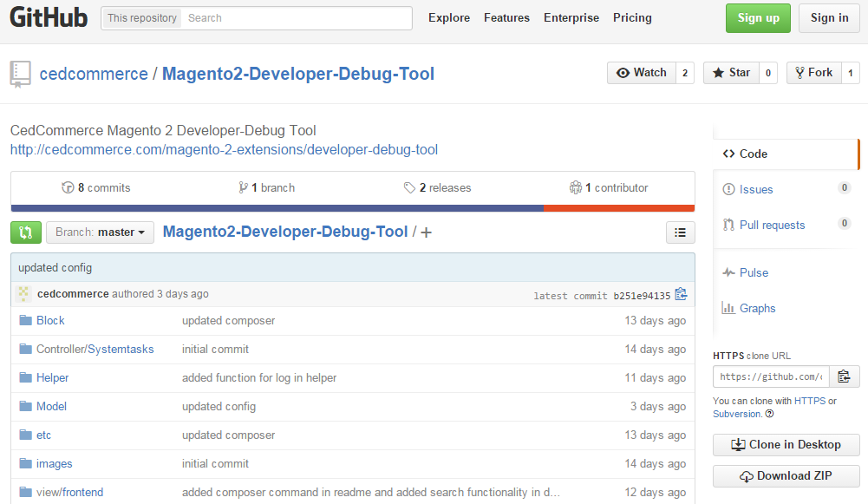
Task: Click the contributor people icon
Action: pos(576,187)
